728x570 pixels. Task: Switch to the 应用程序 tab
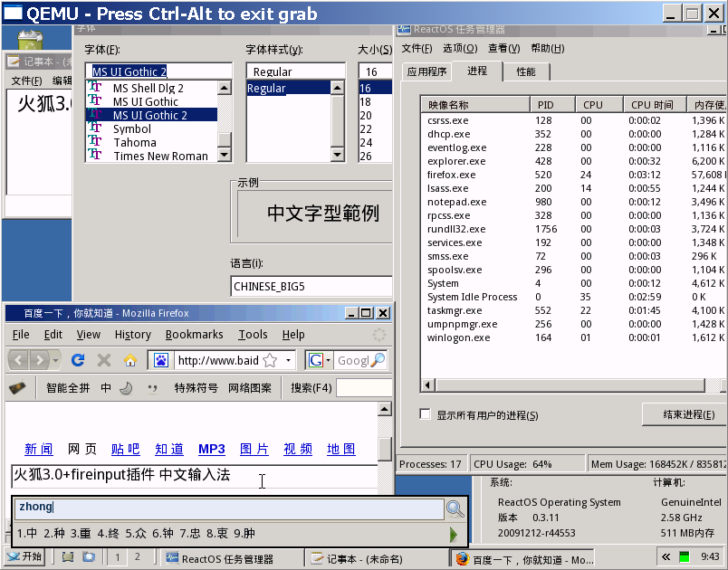426,71
